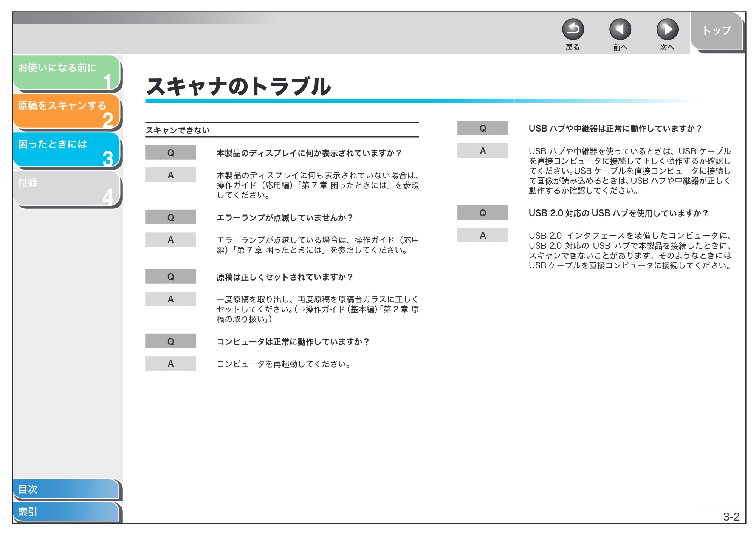Open chapter 1 お使いになる前に tab
Image resolution: width=756 pixels, height=535 pixels.
67,73
